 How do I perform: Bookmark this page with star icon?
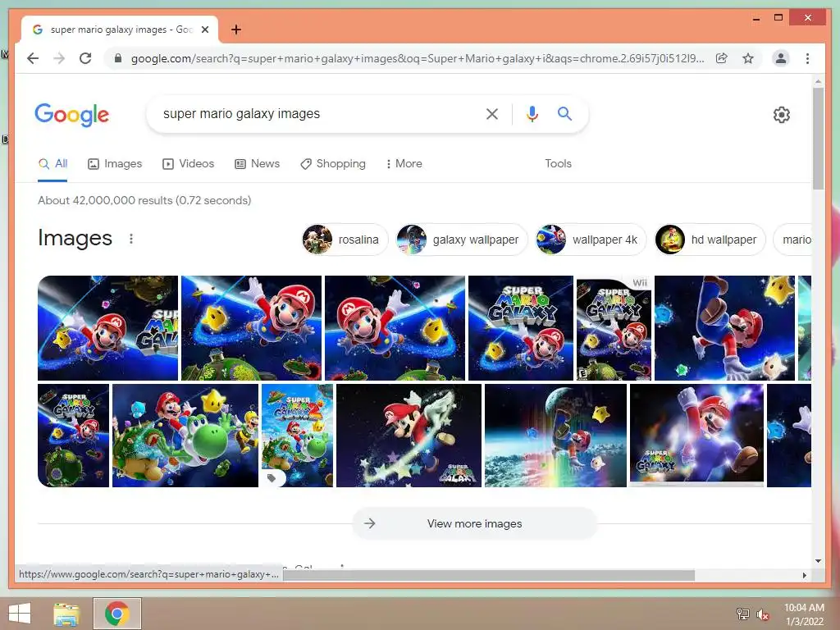748,58
